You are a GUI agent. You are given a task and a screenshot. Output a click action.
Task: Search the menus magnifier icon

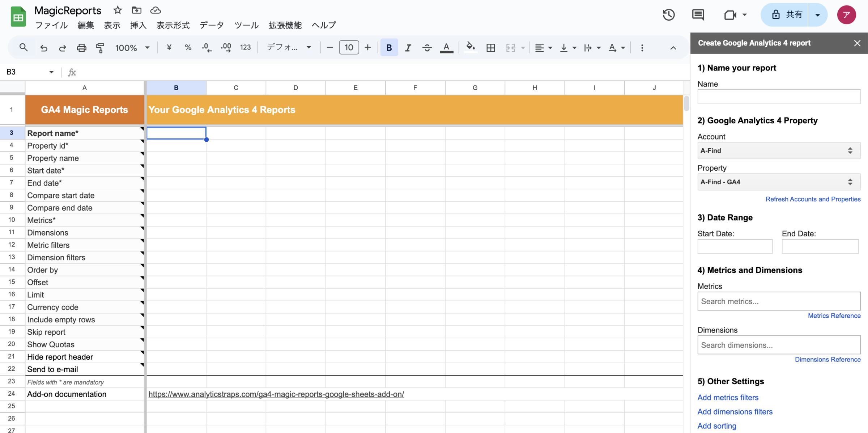24,47
